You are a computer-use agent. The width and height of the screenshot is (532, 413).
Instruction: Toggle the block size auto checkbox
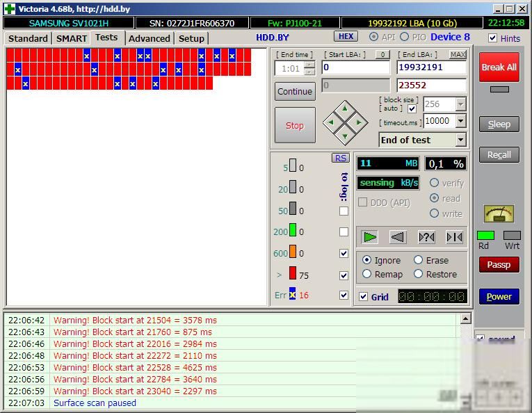412,109
